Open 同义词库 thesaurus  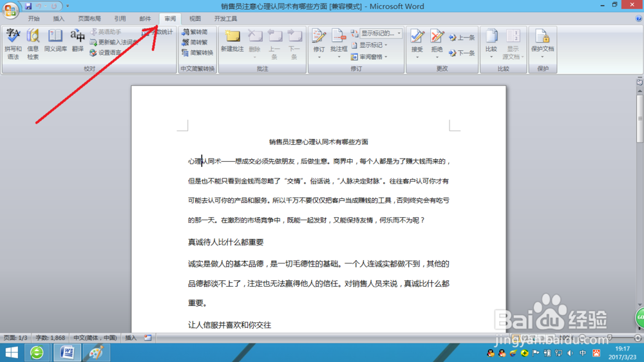tap(55, 41)
